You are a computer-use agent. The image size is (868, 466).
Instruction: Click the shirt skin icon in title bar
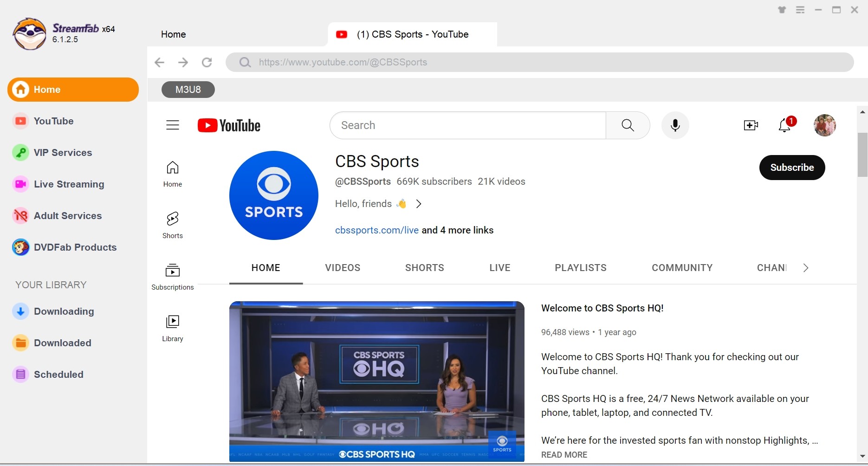pyautogui.click(x=782, y=10)
